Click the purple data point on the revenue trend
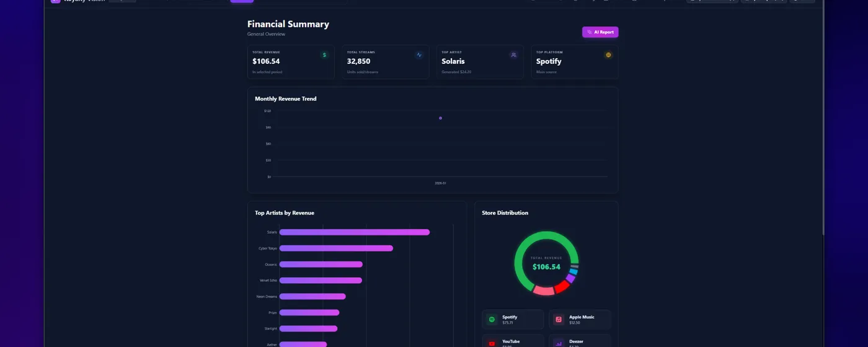The height and width of the screenshot is (347, 868). point(440,118)
